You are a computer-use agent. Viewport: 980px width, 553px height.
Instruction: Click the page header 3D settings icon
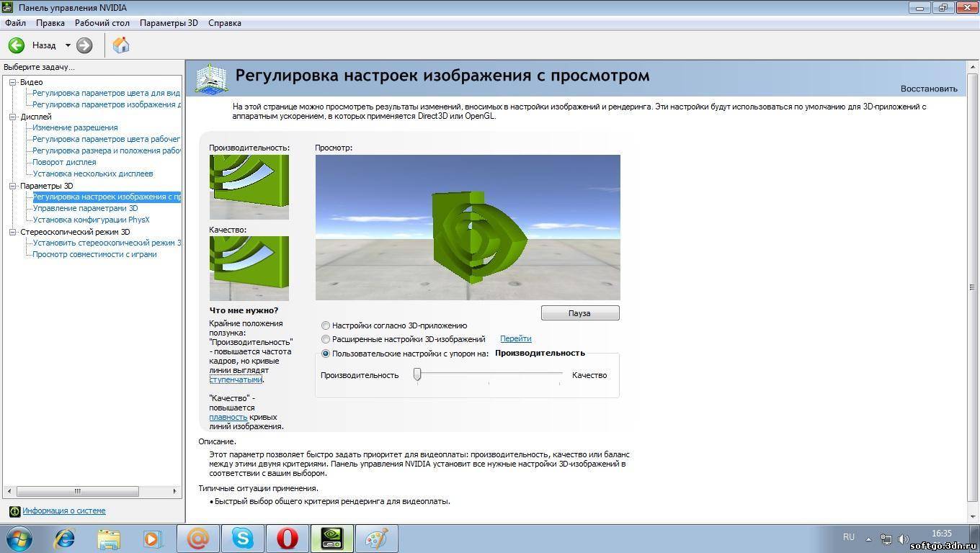211,78
